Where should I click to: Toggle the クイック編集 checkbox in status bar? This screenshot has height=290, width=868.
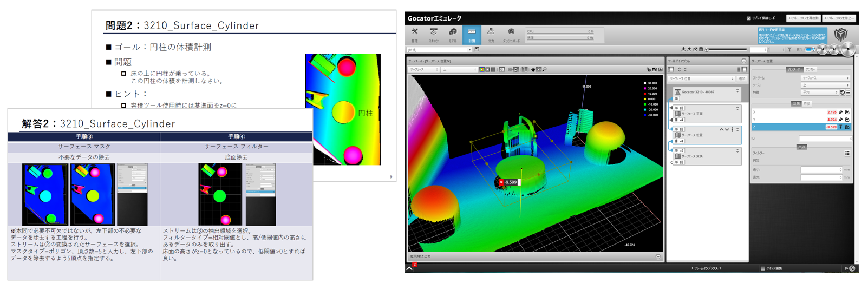(x=762, y=268)
